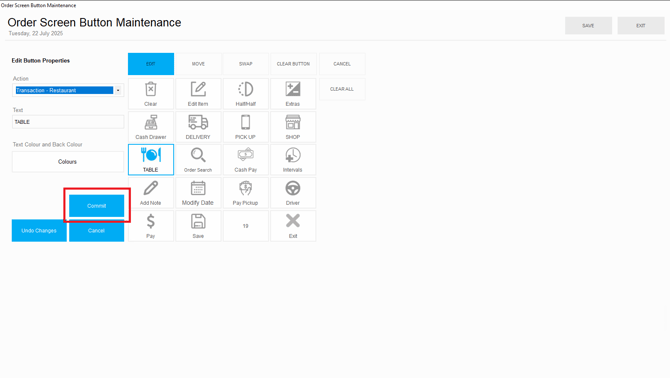Select the SHOP storefront icon
The width and height of the screenshot is (670, 378).
pyautogui.click(x=293, y=127)
